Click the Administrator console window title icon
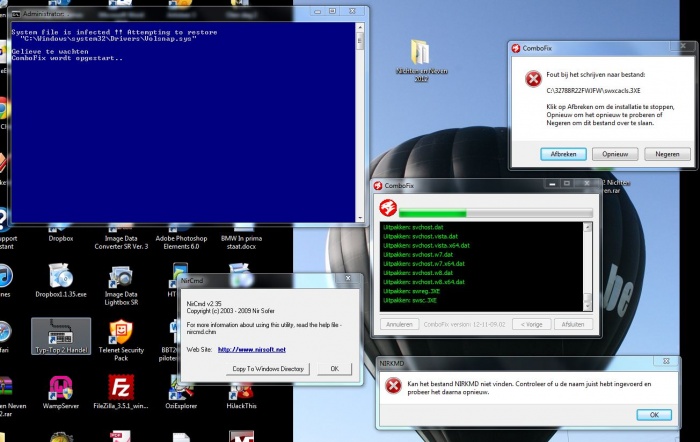 [x=16, y=14]
